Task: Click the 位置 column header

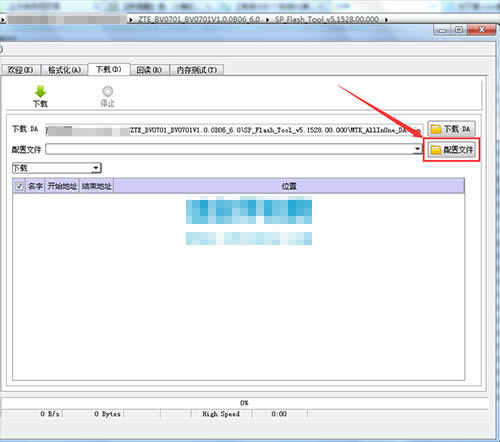Action: pyautogui.click(x=289, y=186)
